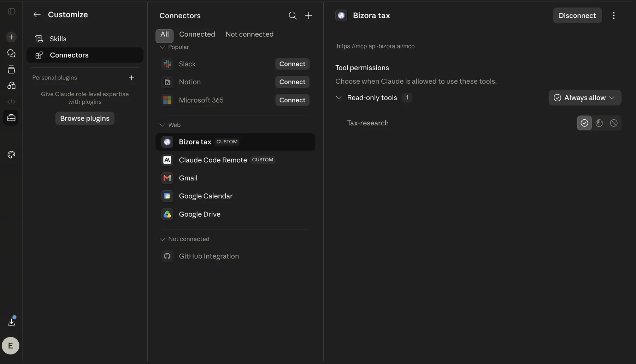Select Bizora tax in connector list
The width and height of the screenshot is (636, 364).
[x=235, y=142]
